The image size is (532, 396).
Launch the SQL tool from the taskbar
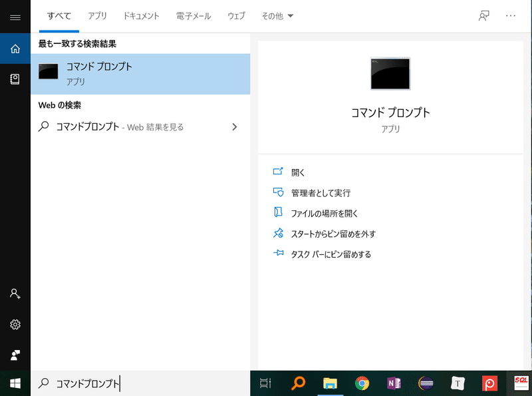point(520,383)
